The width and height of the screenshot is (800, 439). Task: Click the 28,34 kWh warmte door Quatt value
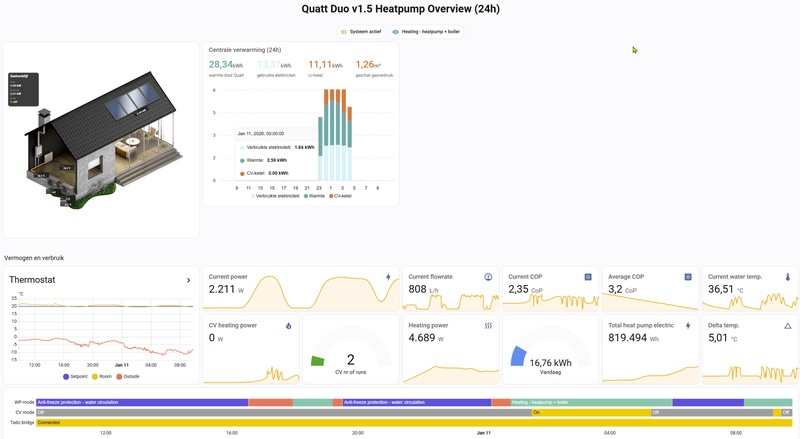(x=226, y=65)
